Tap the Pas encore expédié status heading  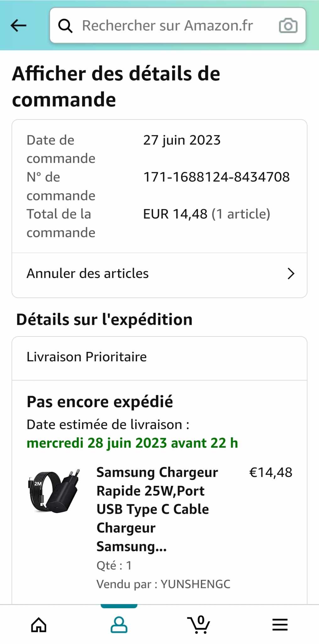(x=100, y=402)
